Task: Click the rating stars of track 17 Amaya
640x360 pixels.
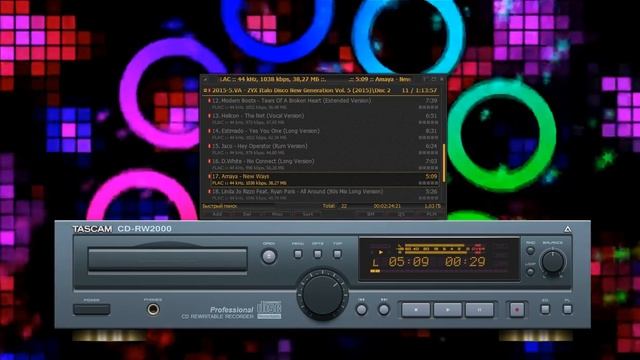Action: 428,183
